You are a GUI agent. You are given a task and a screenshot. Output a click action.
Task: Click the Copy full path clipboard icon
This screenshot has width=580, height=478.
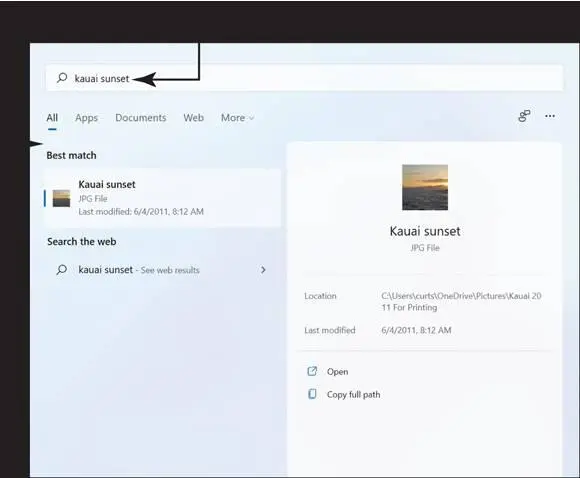click(312, 394)
